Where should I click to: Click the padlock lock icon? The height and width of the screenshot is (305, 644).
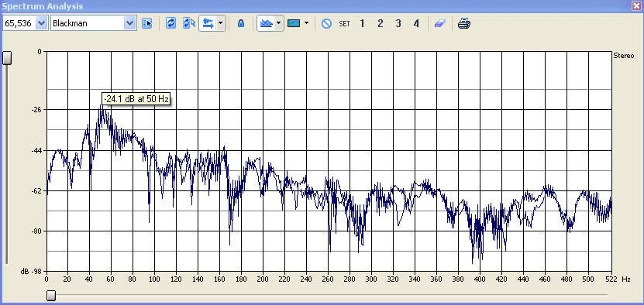coord(241,23)
